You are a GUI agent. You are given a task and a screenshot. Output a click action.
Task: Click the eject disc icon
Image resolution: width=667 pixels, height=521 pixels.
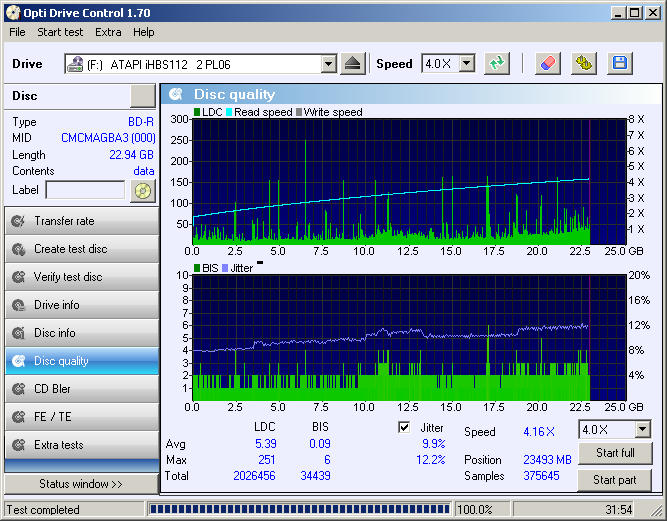[353, 64]
